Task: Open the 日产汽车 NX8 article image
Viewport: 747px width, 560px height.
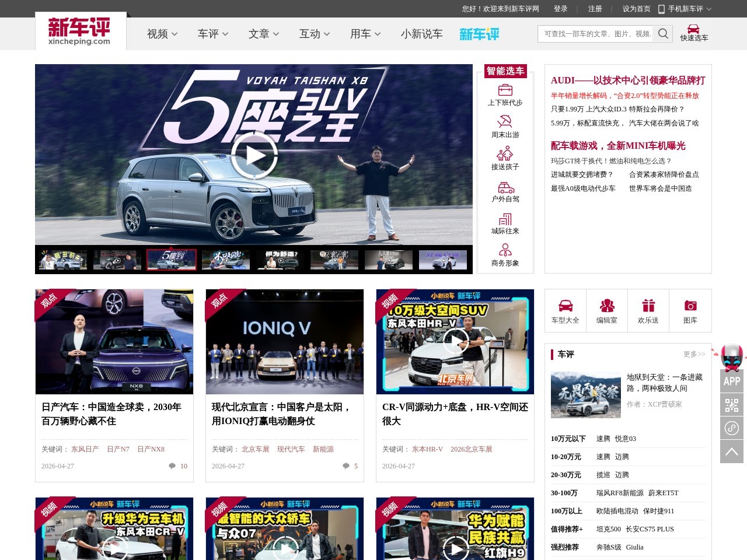Action: click(114, 342)
